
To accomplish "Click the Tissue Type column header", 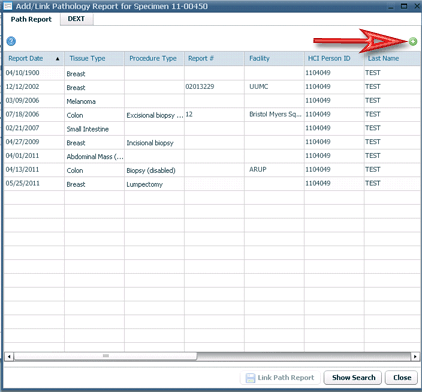I will pos(94,59).
